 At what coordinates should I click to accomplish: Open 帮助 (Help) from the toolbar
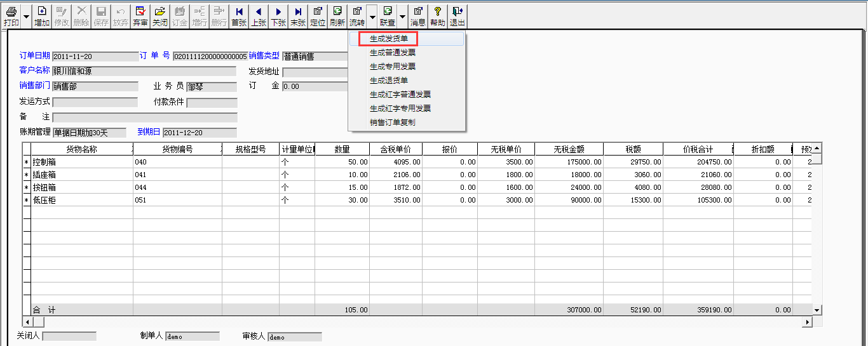coord(437,15)
